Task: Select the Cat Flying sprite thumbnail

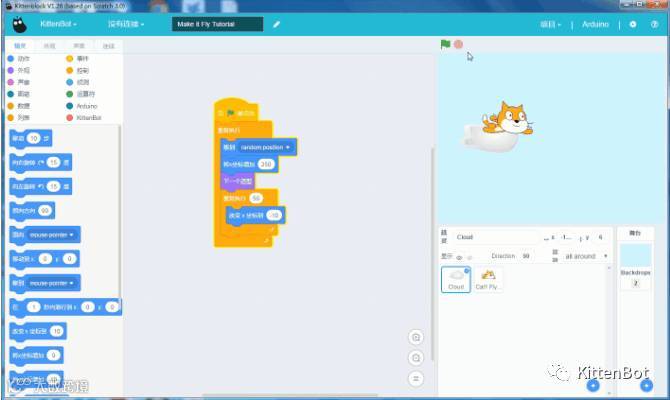Action: [488, 279]
